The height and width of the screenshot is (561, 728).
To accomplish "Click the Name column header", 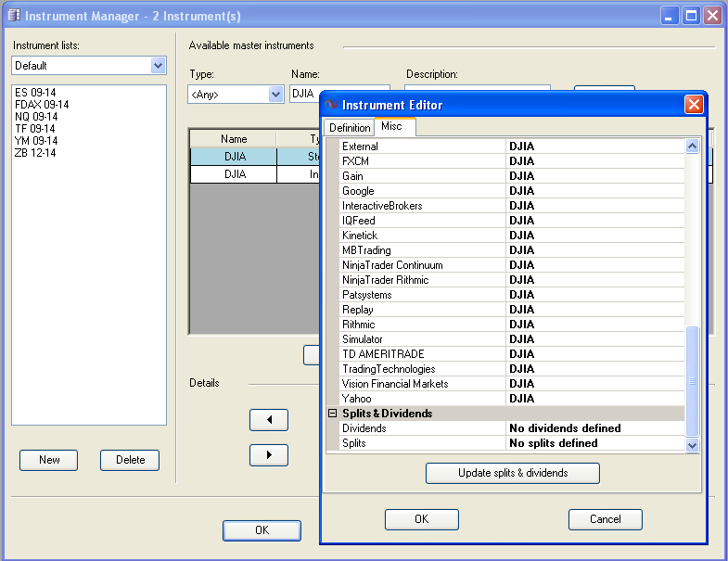I will (234, 139).
